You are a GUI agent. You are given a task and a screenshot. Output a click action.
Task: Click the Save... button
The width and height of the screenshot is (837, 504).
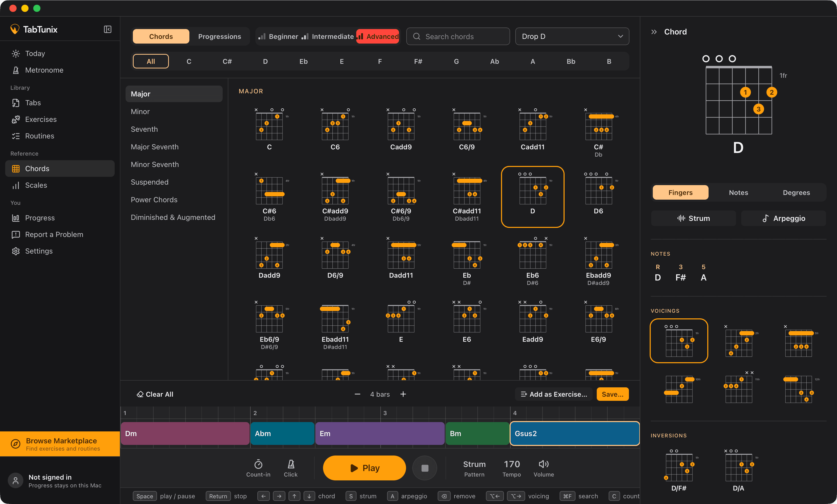point(613,394)
